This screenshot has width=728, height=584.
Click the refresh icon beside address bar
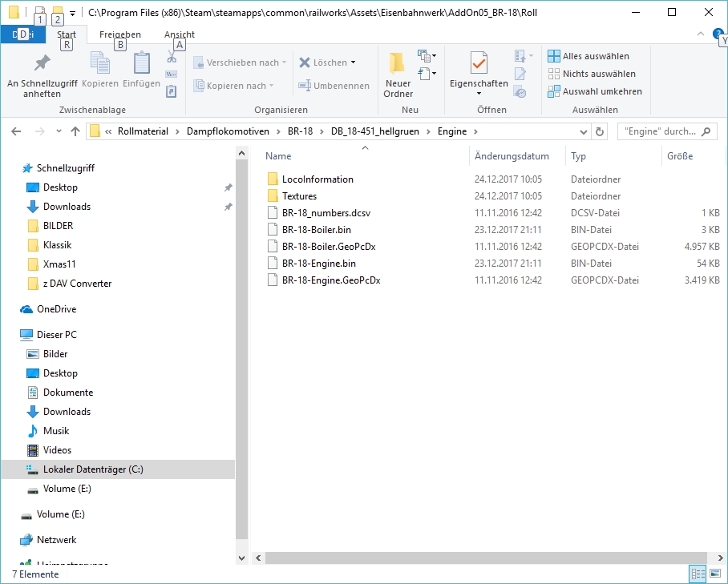(x=600, y=131)
